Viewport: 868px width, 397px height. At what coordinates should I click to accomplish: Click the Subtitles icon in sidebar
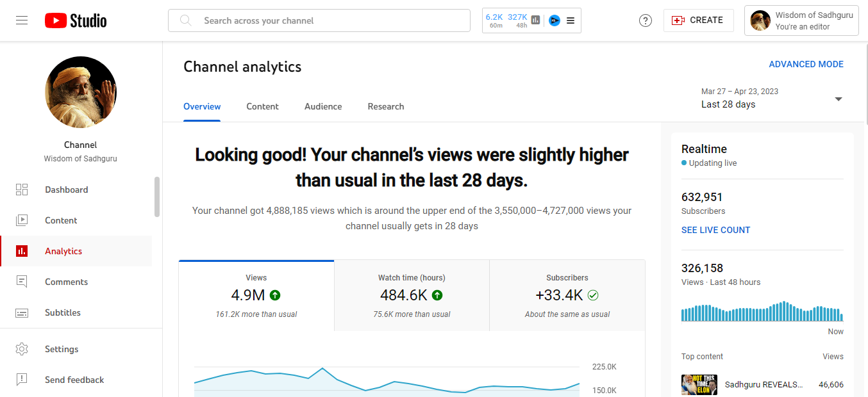(22, 313)
